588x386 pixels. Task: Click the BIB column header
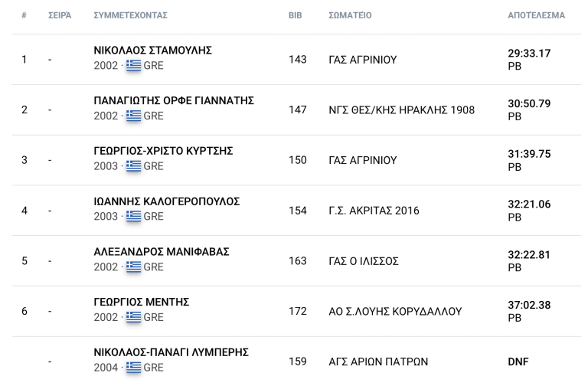(x=295, y=15)
